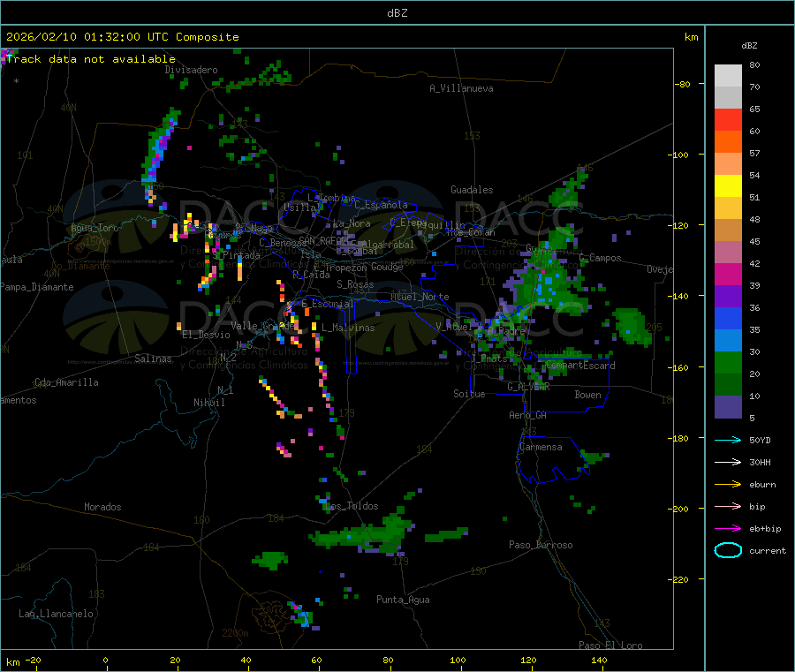Click the 'El_Desvio' map label
This screenshot has width=795, height=672.
coord(206,335)
